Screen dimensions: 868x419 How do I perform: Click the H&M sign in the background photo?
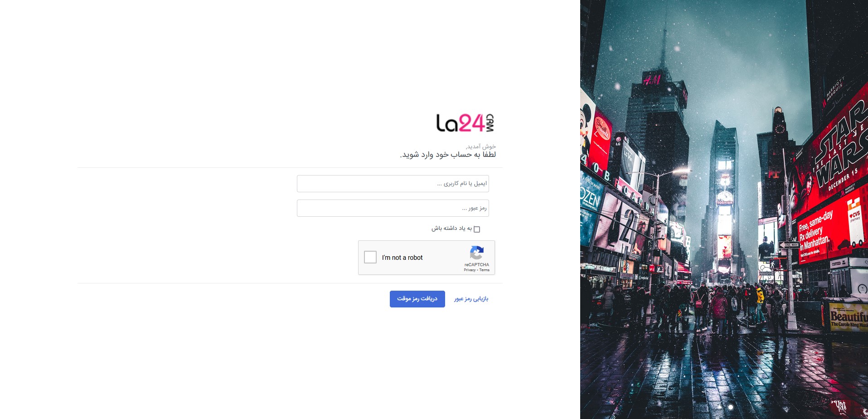(652, 81)
